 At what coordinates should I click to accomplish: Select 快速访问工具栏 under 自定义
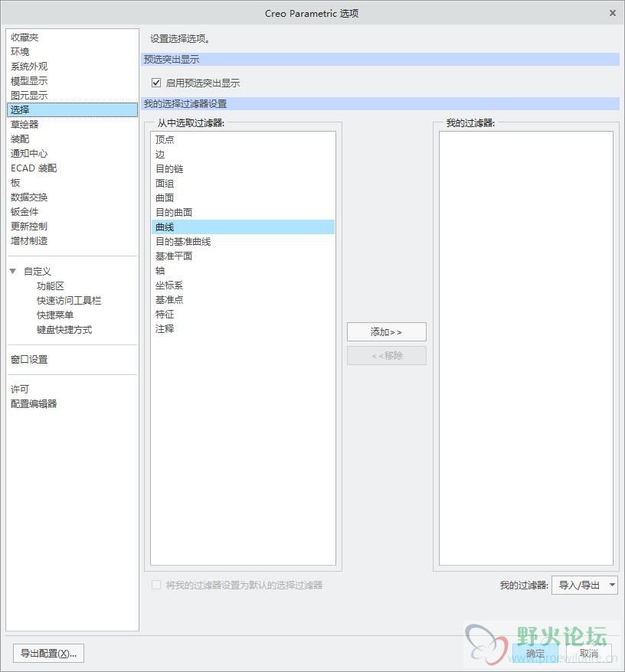click(69, 301)
